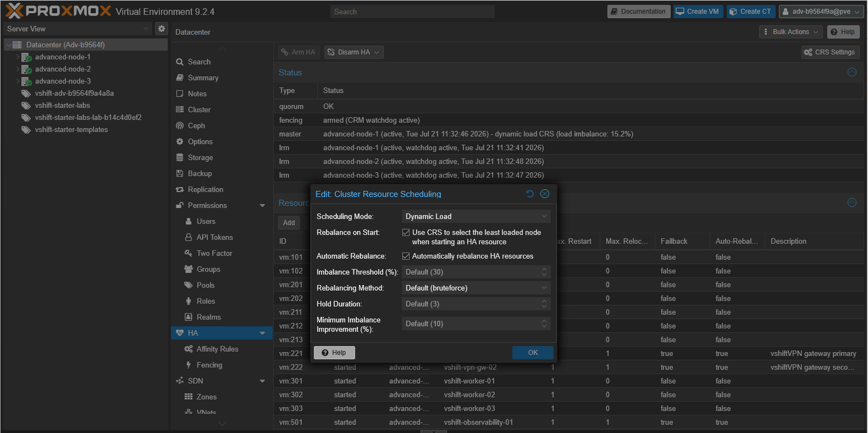The height and width of the screenshot is (433, 868).
Task: Reset the dialog with the undo arrow icon
Action: pos(530,194)
